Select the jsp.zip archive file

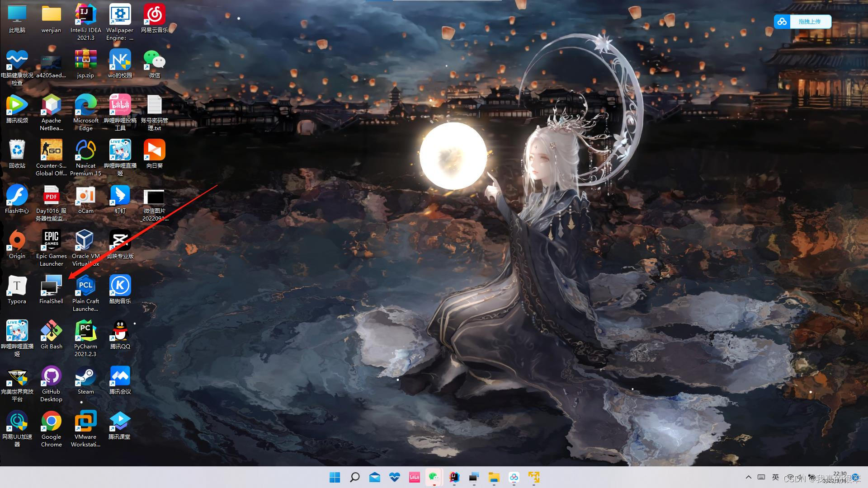click(x=85, y=65)
